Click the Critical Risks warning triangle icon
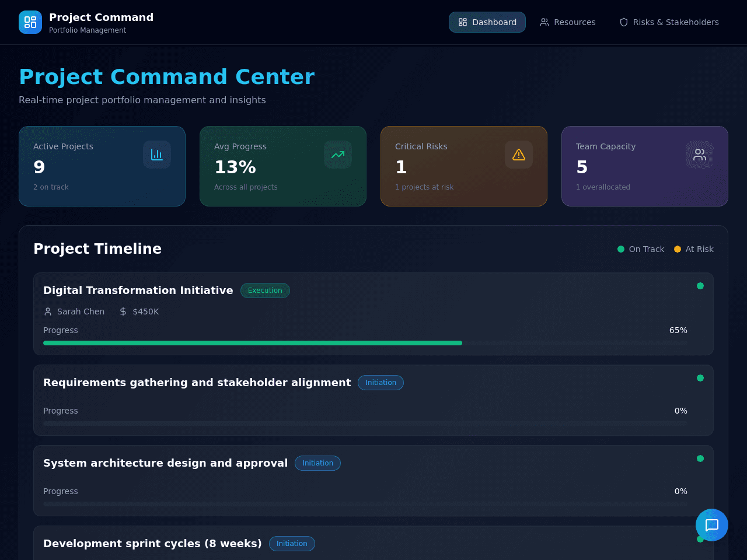The height and width of the screenshot is (560, 747). point(519,155)
